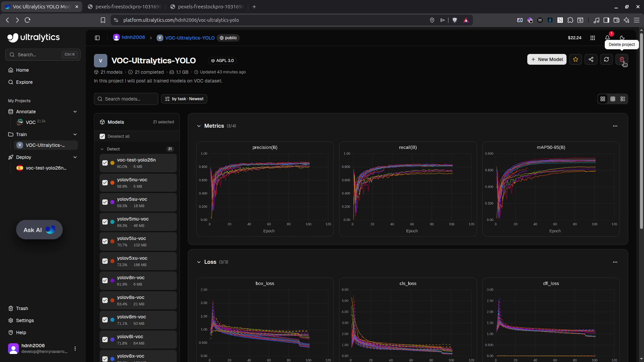Delete the project via trash icon

click(x=622, y=59)
